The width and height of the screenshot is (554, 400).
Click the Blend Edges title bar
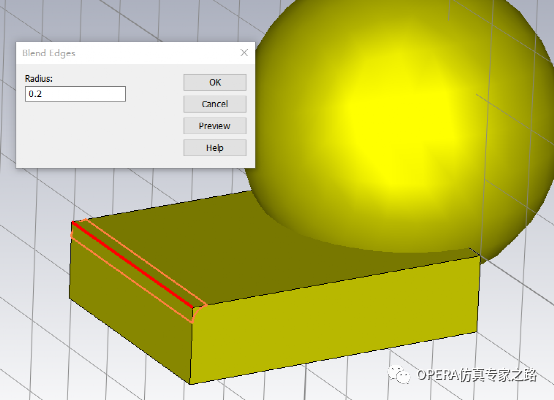127,53
